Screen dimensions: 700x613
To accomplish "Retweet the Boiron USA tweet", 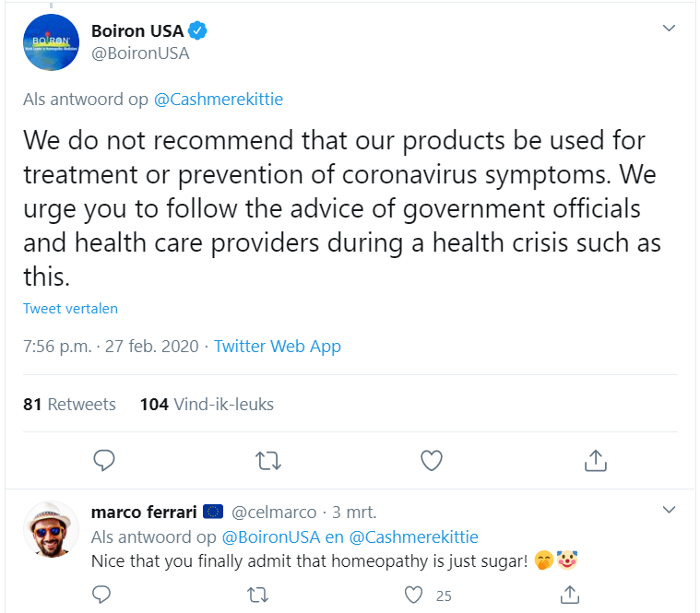I will point(268,459).
